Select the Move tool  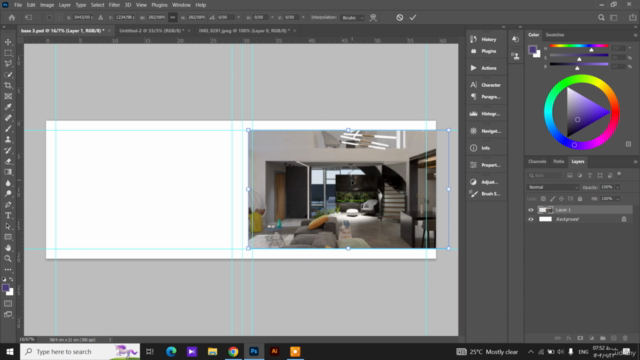click(x=8, y=42)
